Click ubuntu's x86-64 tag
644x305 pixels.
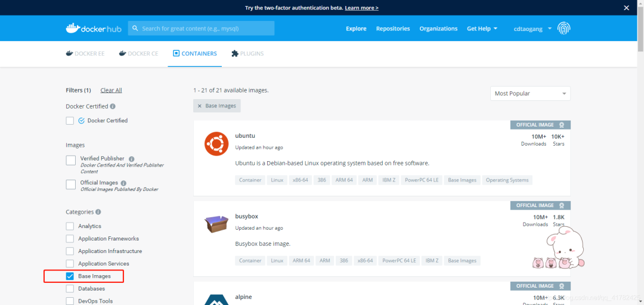click(x=301, y=180)
